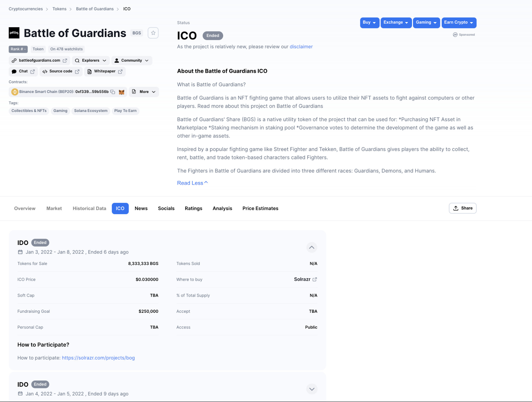Screen dimensions: 532x402
Task: Open the Exchange dropdown menu
Action: (x=396, y=23)
